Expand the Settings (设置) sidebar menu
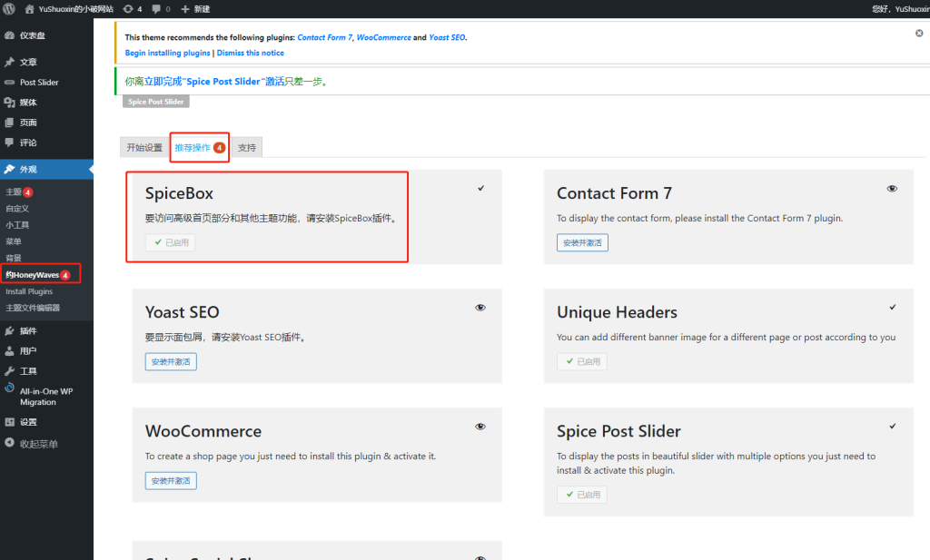Image resolution: width=930 pixels, height=560 pixels. point(28,422)
